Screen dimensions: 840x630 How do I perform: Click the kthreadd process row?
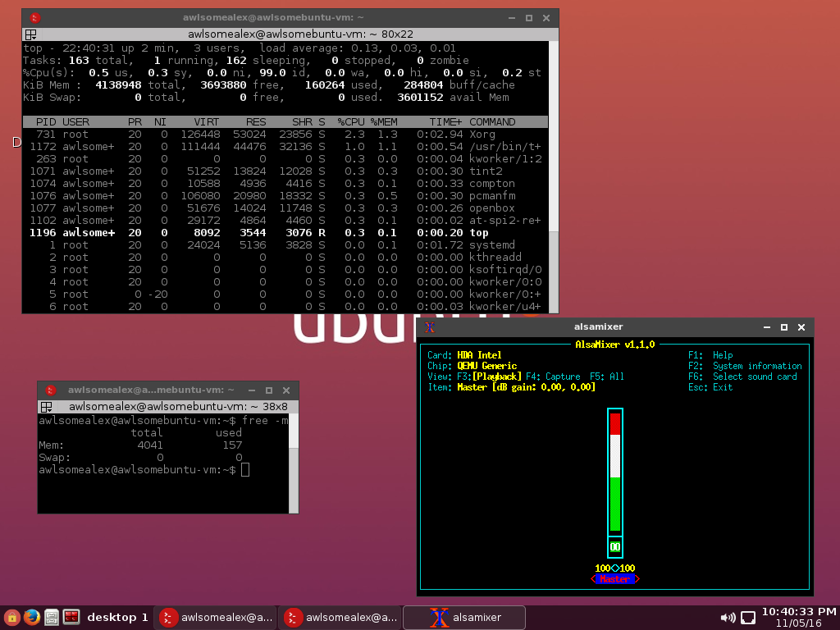tap(285, 258)
